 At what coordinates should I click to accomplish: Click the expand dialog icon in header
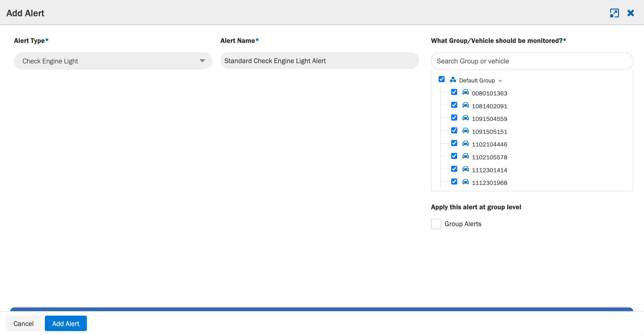tap(614, 13)
